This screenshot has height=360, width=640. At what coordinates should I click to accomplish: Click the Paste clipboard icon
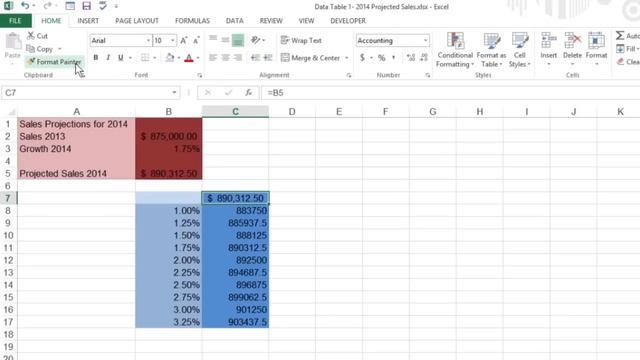(x=13, y=41)
